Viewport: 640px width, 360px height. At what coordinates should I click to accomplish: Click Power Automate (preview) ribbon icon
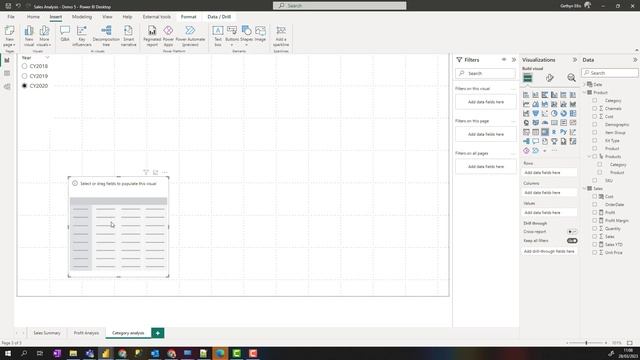tap(190, 36)
